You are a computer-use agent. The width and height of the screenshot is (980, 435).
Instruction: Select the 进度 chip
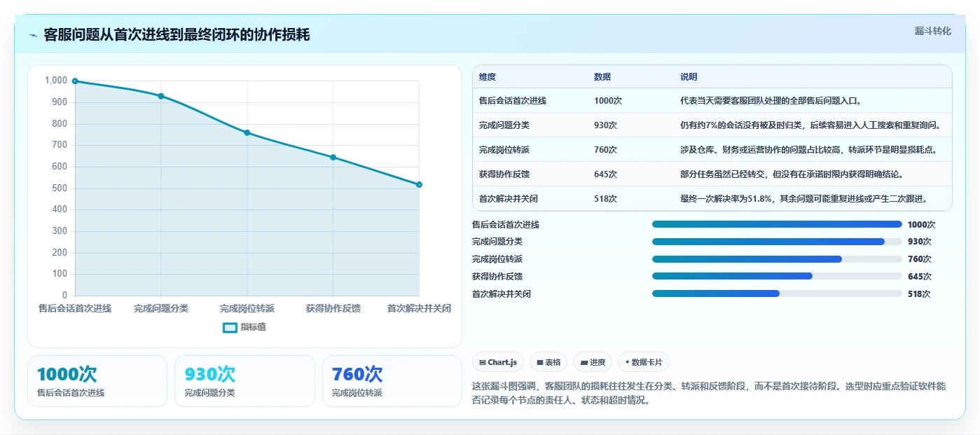pos(592,362)
